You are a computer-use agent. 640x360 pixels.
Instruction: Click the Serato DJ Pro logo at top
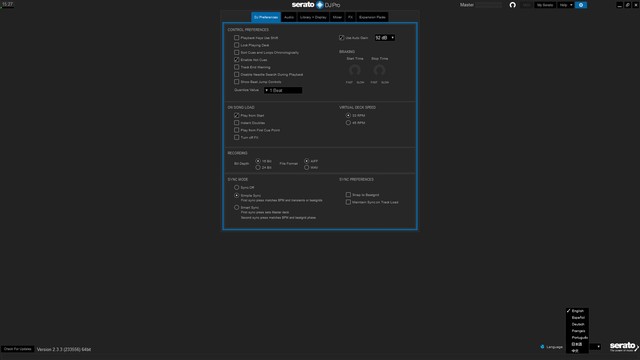(316, 5)
